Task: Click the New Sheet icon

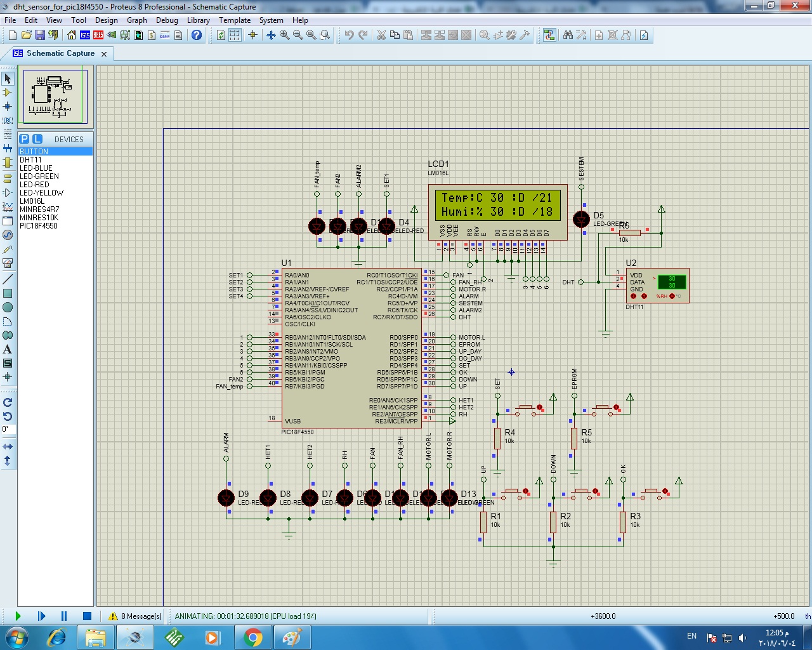Action: [x=599, y=36]
